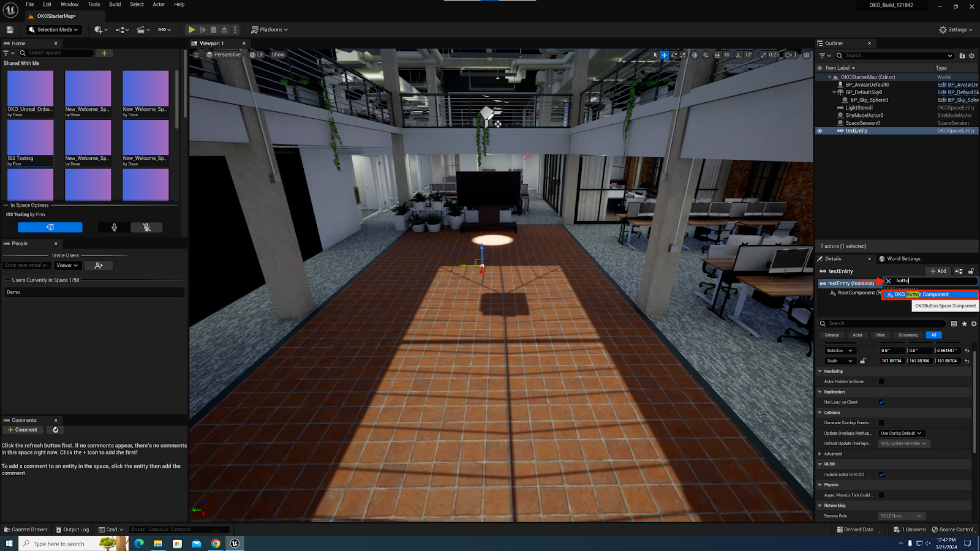980x551 pixels.
Task: Click the invite user icon button
Action: point(99,265)
